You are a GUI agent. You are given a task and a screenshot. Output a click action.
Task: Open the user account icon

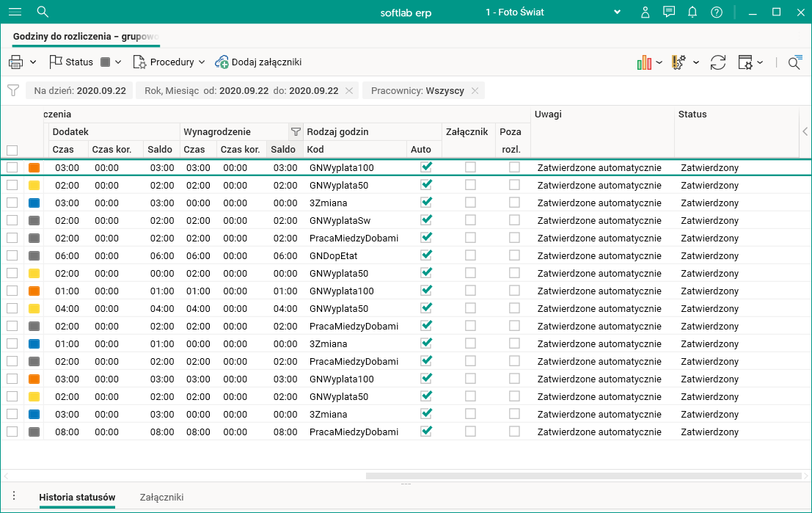[x=645, y=12]
